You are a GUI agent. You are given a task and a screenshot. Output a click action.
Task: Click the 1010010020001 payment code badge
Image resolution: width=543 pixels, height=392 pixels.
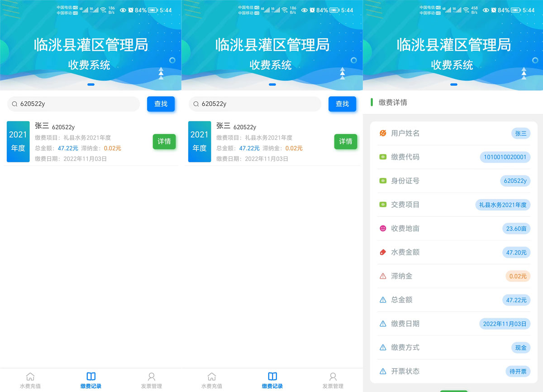(505, 157)
